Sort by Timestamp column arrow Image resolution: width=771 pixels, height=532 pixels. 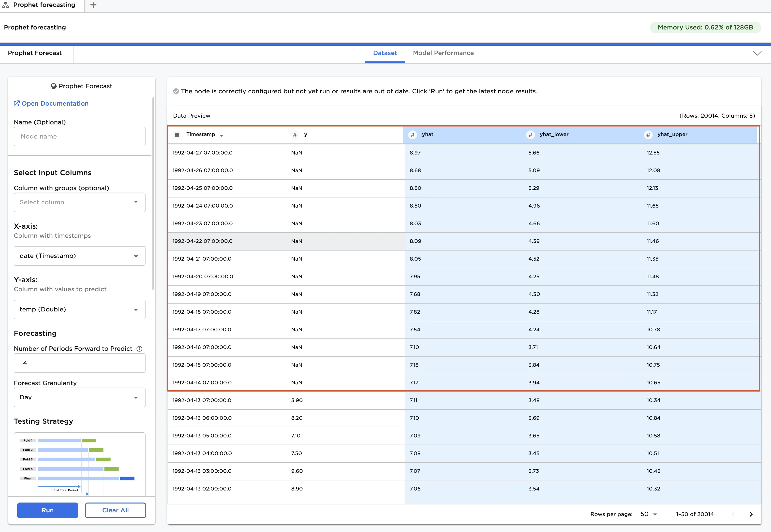(222, 136)
